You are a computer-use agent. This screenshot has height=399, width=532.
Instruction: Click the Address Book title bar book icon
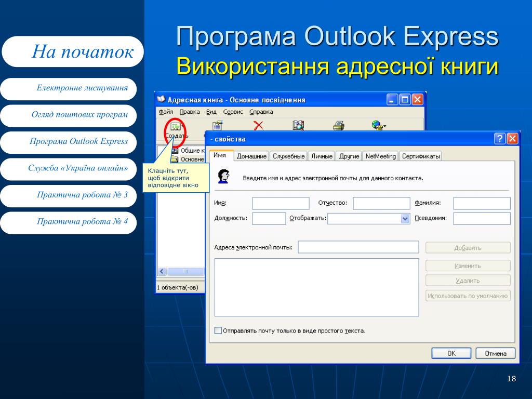tap(161, 99)
